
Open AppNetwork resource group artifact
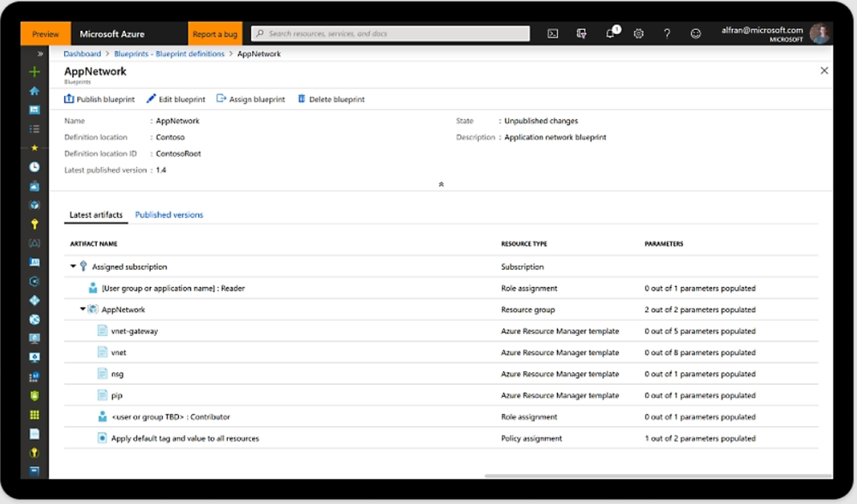tap(123, 309)
